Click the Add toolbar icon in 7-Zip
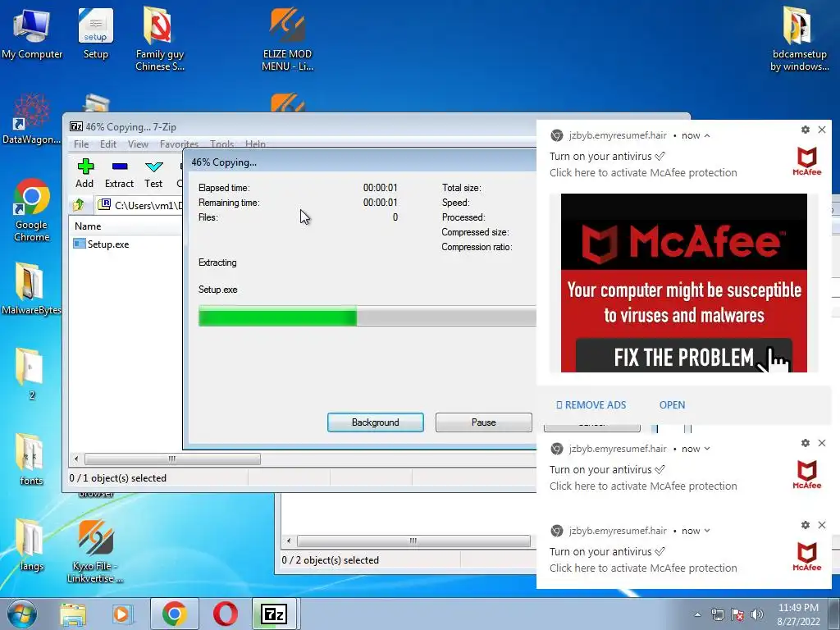This screenshot has width=840, height=630. (84, 173)
